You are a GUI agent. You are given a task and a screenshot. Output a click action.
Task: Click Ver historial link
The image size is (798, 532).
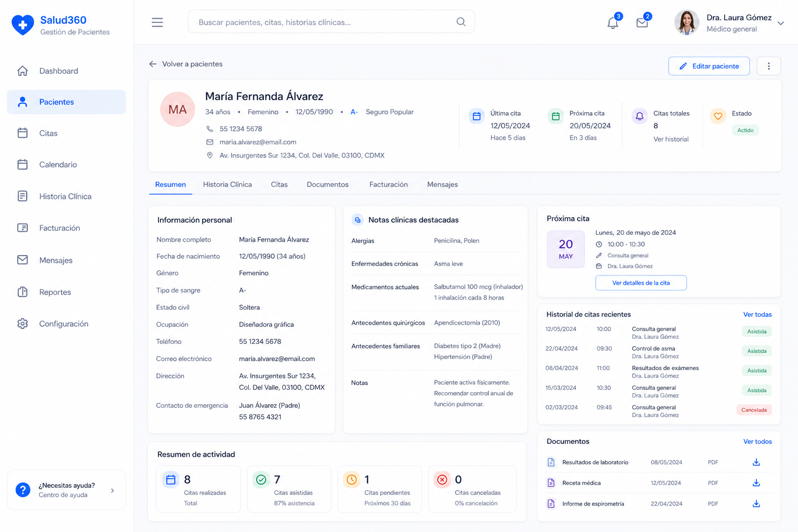(671, 139)
